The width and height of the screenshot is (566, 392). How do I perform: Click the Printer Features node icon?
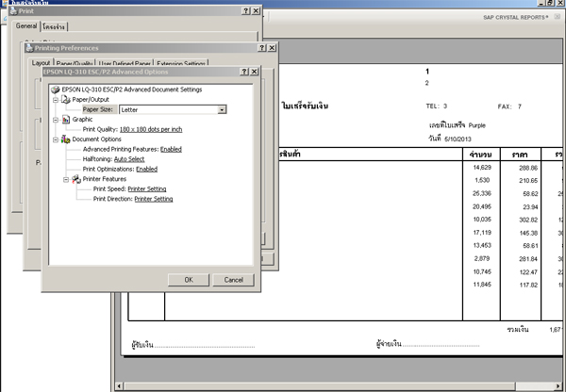coord(76,179)
